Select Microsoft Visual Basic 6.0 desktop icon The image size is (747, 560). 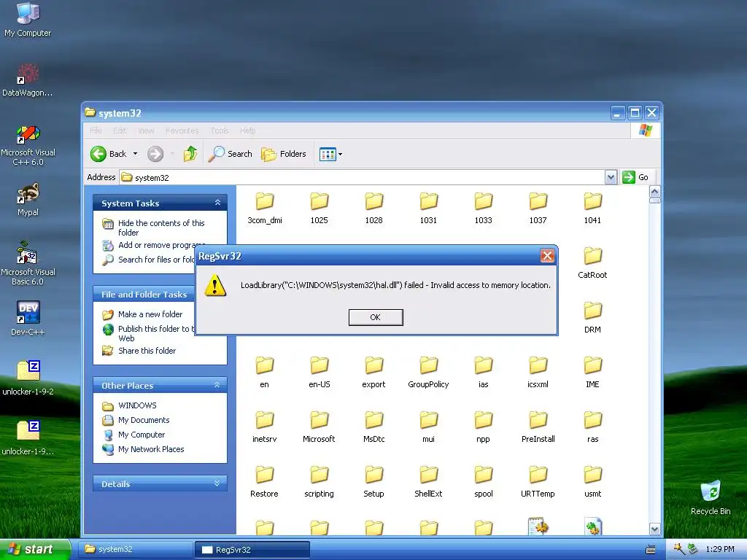pyautogui.click(x=28, y=263)
